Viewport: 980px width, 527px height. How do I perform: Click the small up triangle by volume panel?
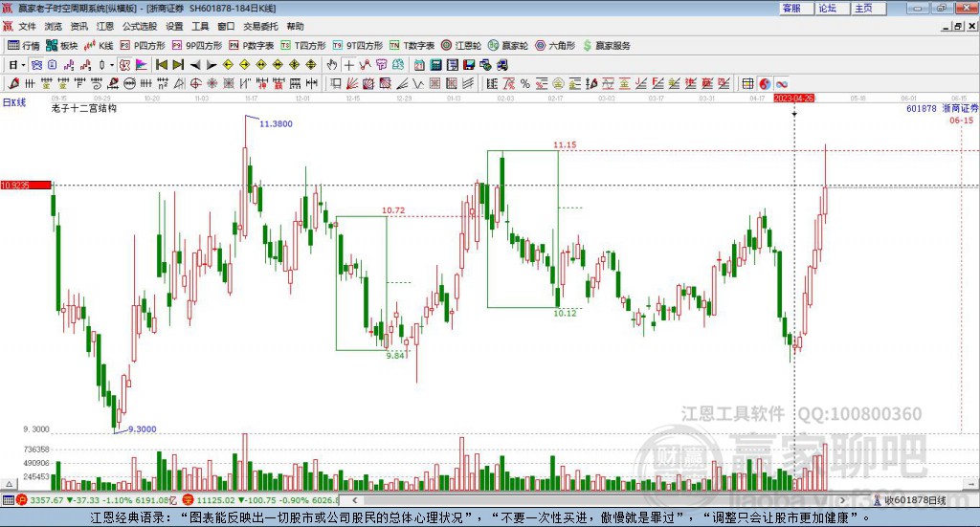[9, 485]
